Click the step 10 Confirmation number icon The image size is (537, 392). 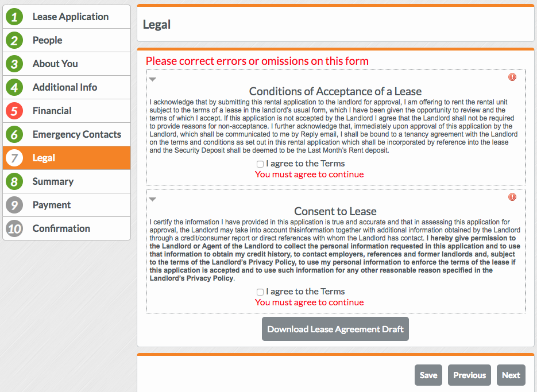(x=14, y=229)
